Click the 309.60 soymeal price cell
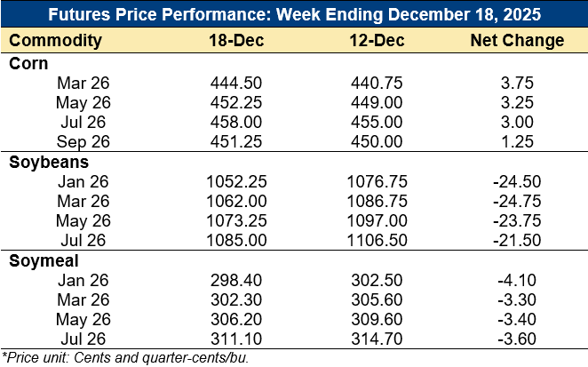Viewport: 588px width, 367px height. 376,317
